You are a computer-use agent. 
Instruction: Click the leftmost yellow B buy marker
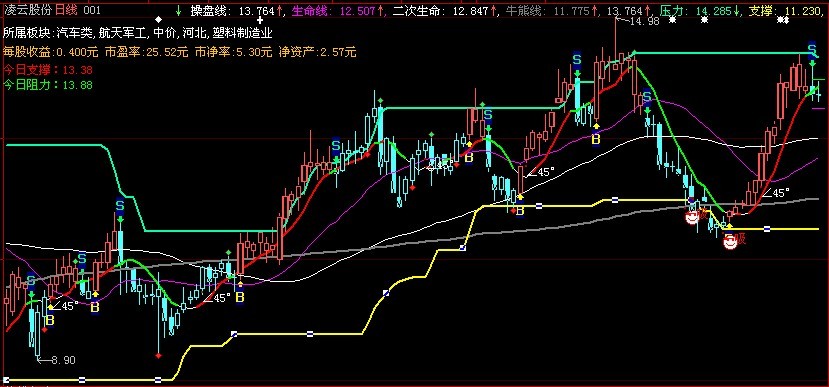[50, 320]
